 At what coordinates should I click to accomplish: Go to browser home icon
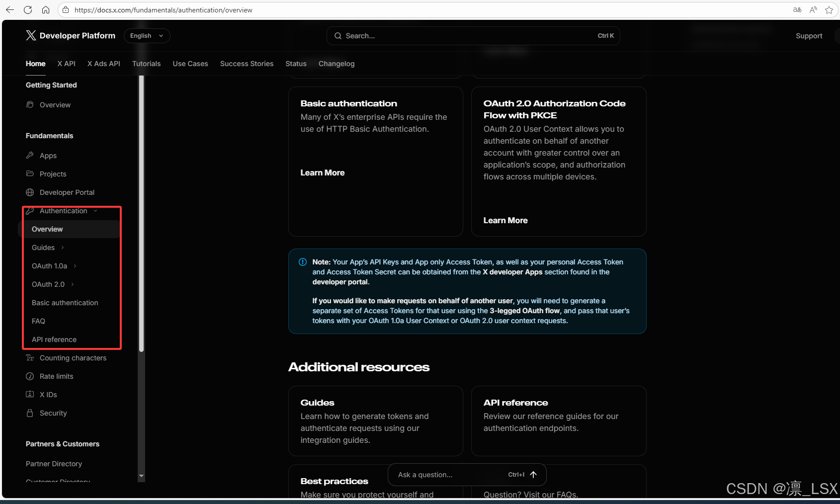[46, 10]
